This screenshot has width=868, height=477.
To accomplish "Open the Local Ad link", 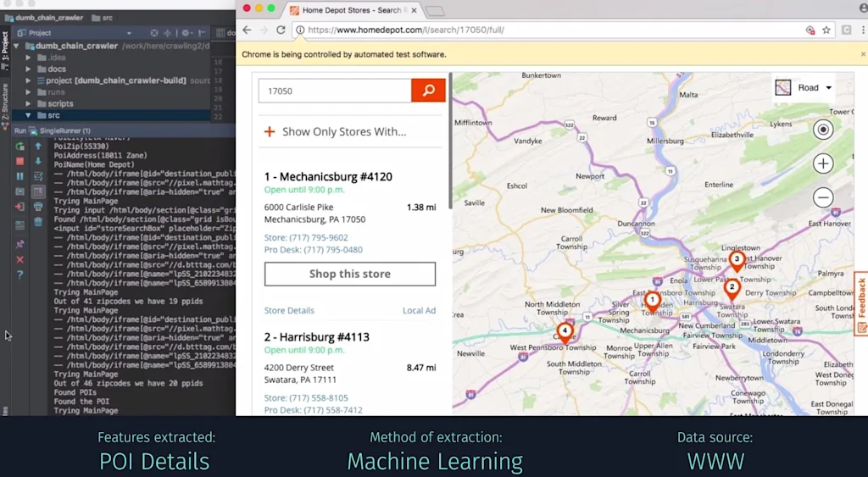I will point(419,310).
